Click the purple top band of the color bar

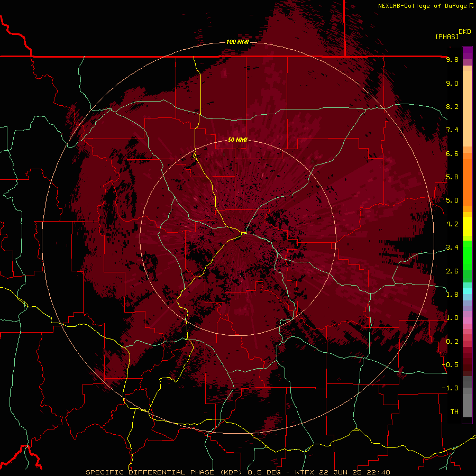point(467,53)
